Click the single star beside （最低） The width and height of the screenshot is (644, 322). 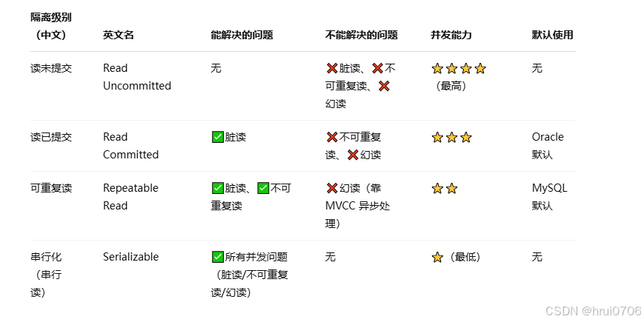click(x=437, y=257)
